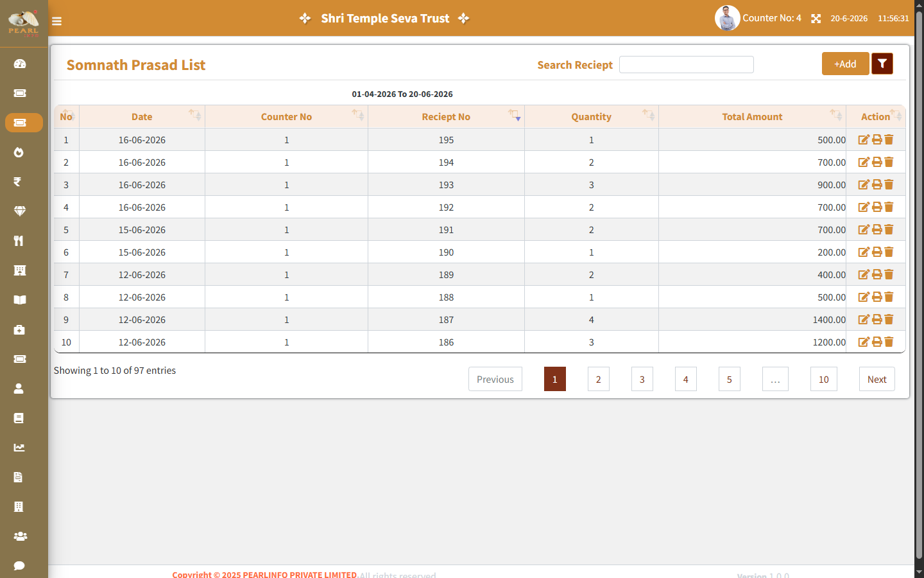
Task: Open the document file sidebar icon
Action: (x=18, y=477)
